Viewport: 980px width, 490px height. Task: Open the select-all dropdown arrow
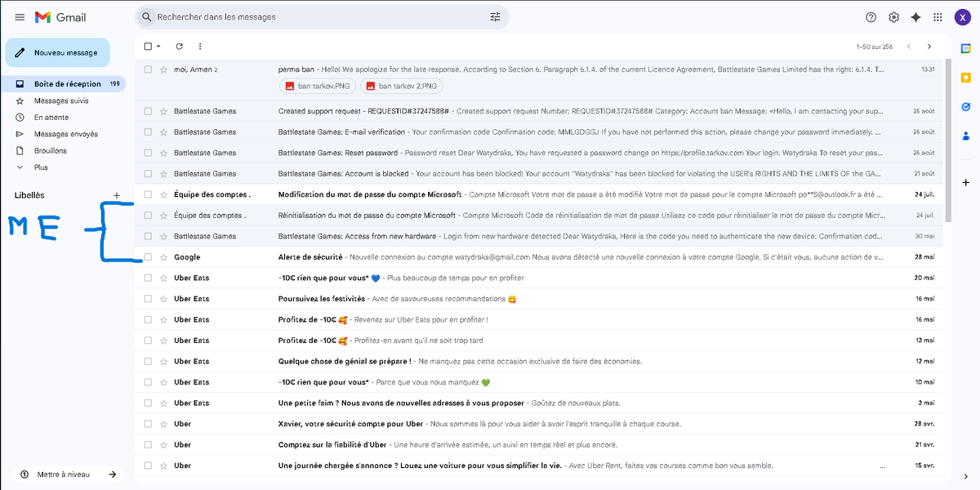[158, 47]
